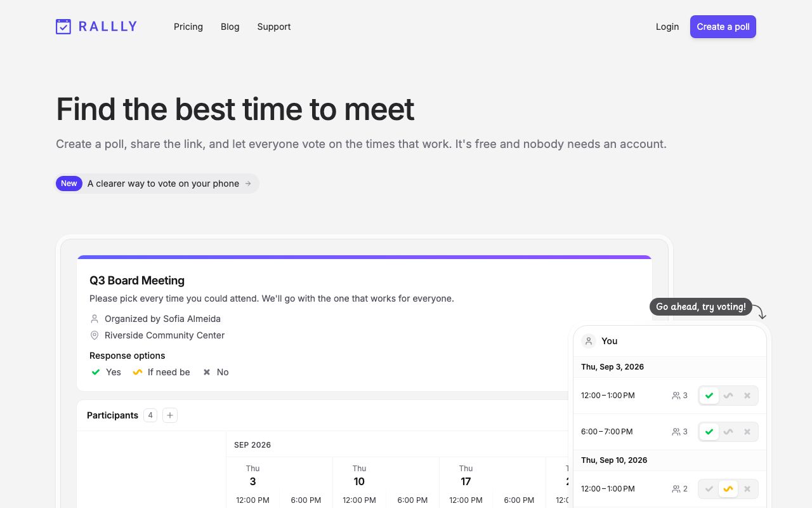The width and height of the screenshot is (812, 508).
Task: Vote No for 12:00–1:00 PM on Sep 10
Action: 747,489
